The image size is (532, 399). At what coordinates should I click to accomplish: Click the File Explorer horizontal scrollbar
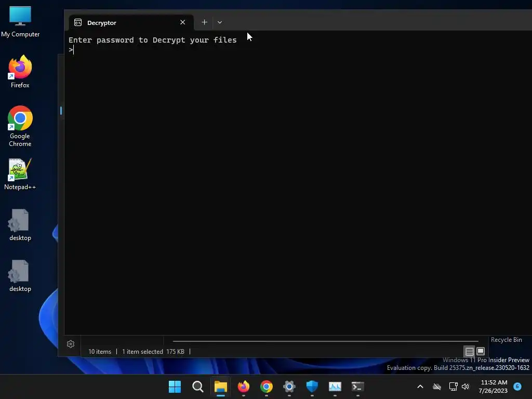pos(325,341)
